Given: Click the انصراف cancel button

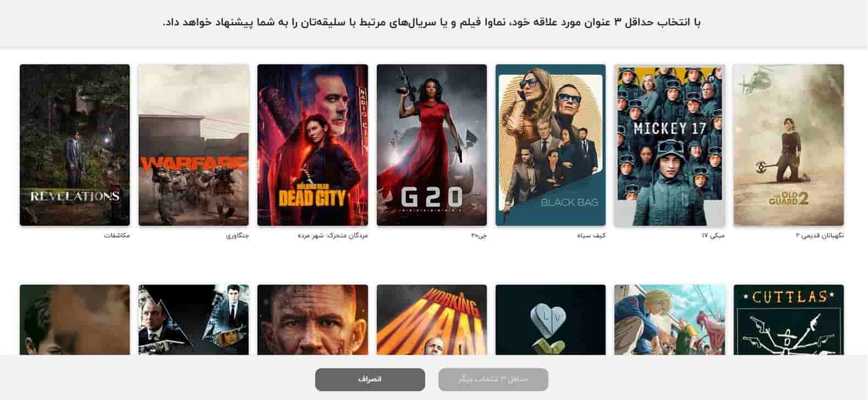Looking at the screenshot, I should click(x=370, y=380).
